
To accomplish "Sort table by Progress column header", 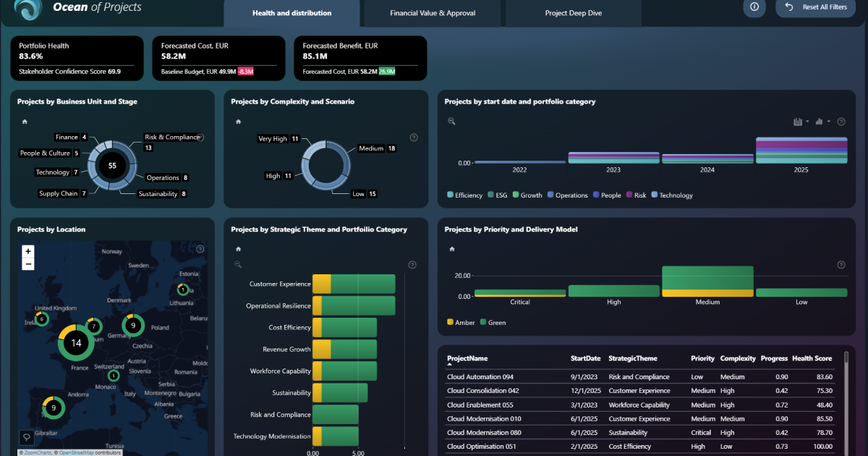I will click(774, 358).
